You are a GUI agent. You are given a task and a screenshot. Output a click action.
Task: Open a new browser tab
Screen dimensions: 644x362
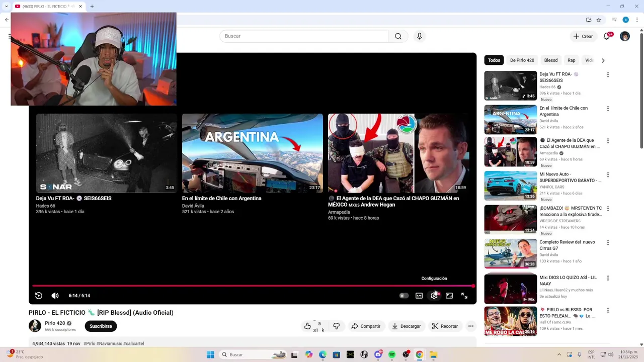pos(92,7)
